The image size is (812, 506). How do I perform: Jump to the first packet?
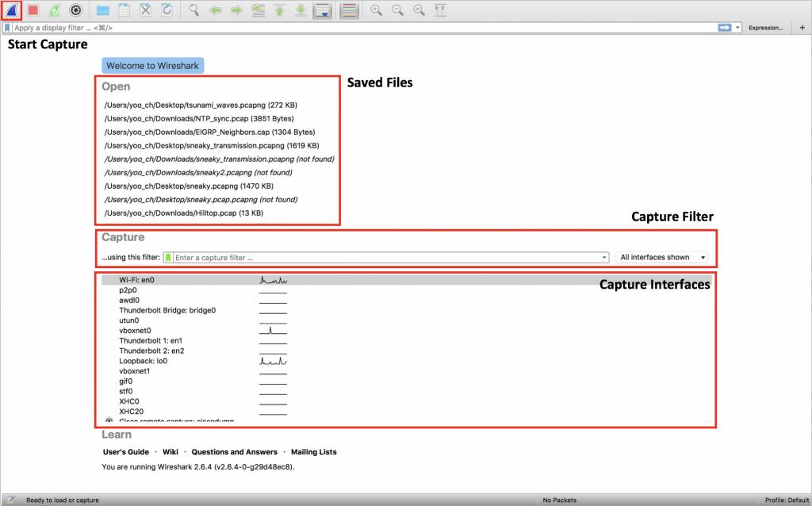click(280, 10)
